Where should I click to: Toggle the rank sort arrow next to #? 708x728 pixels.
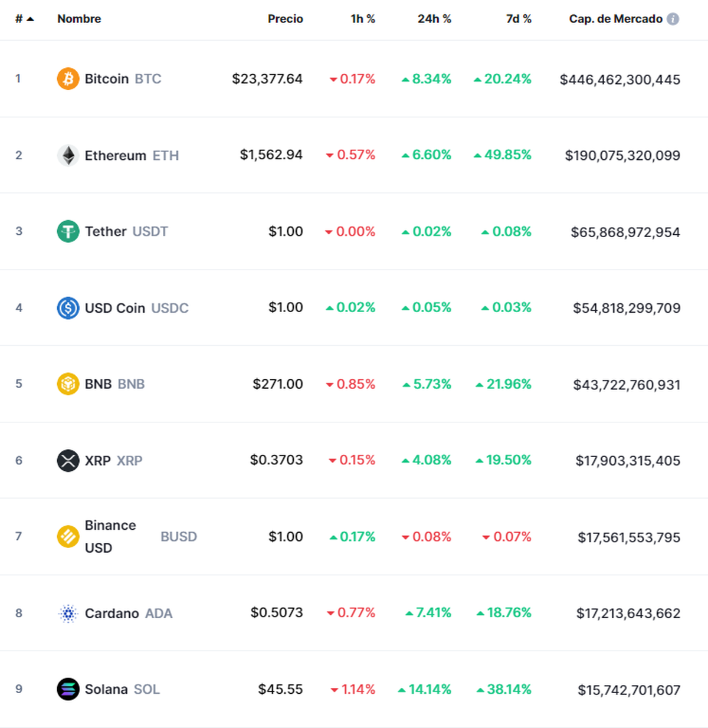pos(29,18)
